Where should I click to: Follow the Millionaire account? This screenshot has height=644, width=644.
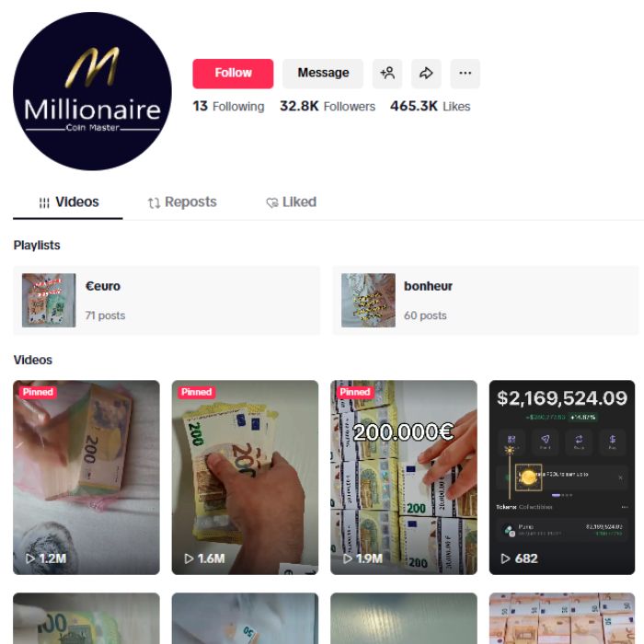pyautogui.click(x=233, y=74)
